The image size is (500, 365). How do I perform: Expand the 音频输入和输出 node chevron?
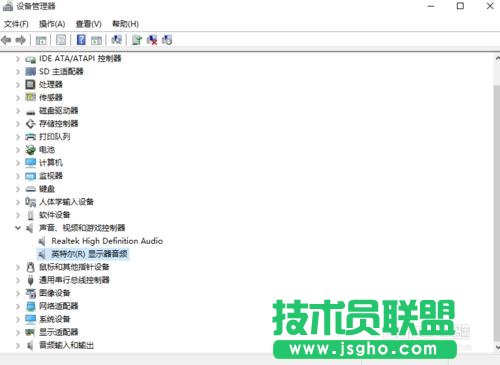pyautogui.click(x=18, y=346)
